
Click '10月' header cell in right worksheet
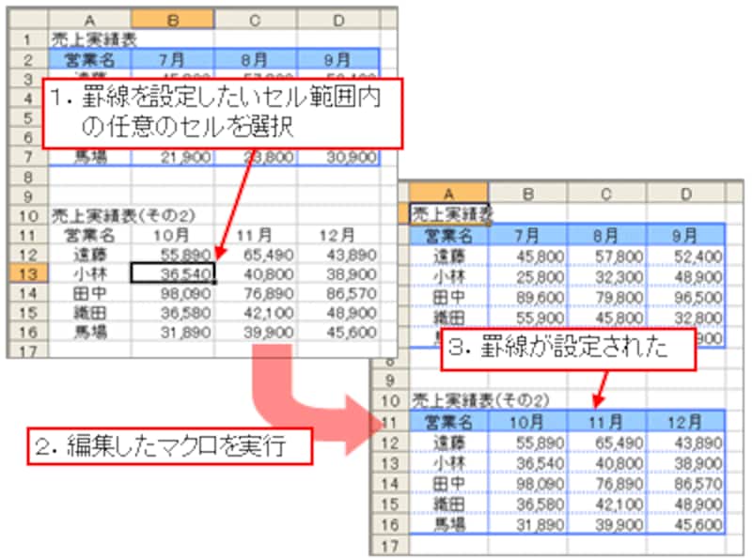(527, 422)
